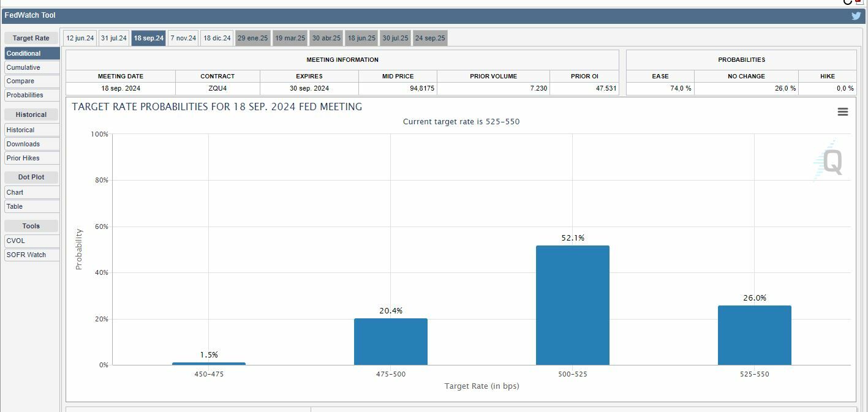The image size is (868, 412).
Task: Open the 24 sep.25 meeting tab
Action: point(430,39)
